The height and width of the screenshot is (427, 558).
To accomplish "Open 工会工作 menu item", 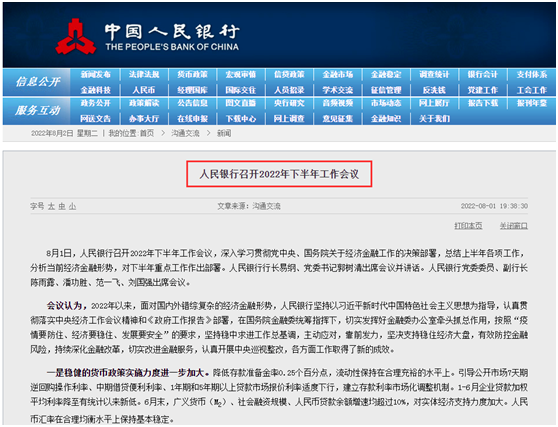I will [532, 90].
